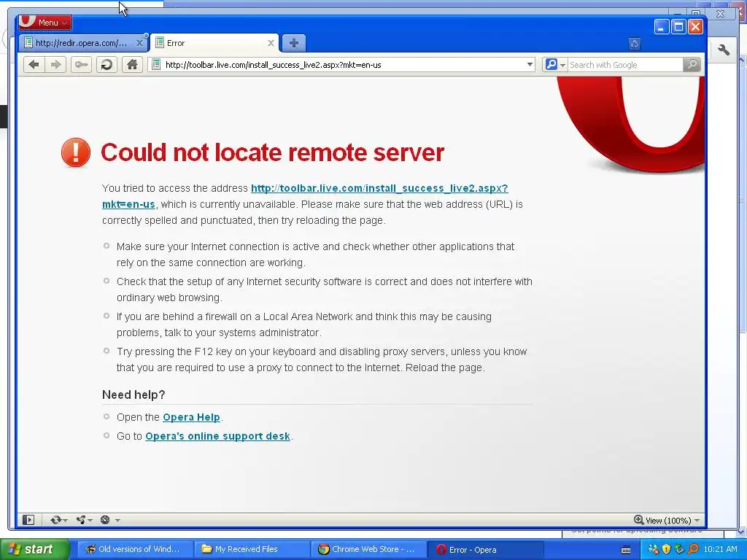747x560 pixels.
Task: Click the orange magnifier tray icon
Action: 693,550
